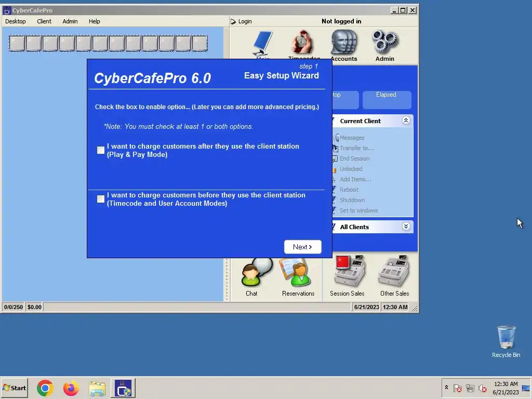Select the last client station slot
532x399 pixels.
199,44
